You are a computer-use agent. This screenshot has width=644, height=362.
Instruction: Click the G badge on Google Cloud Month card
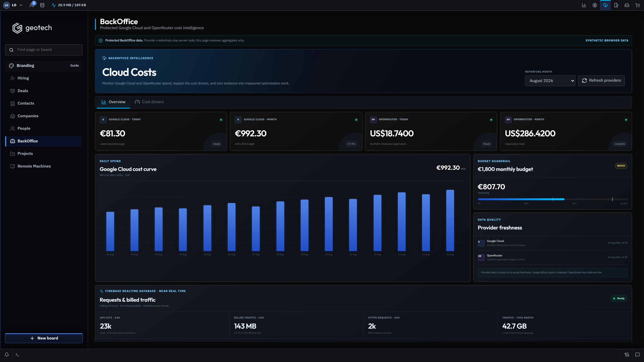pos(238,119)
